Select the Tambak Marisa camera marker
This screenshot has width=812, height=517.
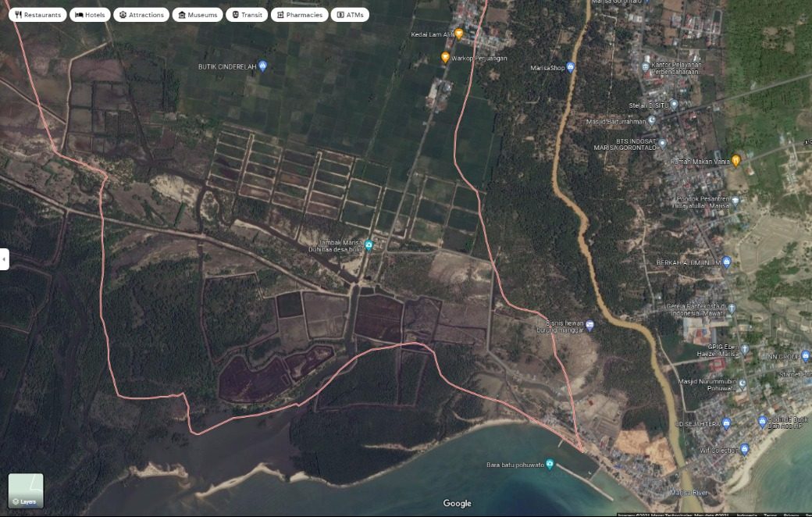(x=369, y=246)
